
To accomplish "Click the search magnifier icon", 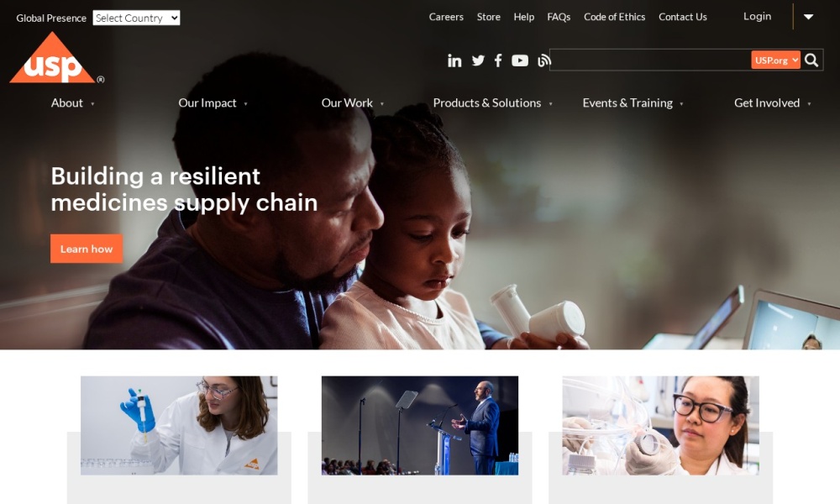I will [x=811, y=60].
